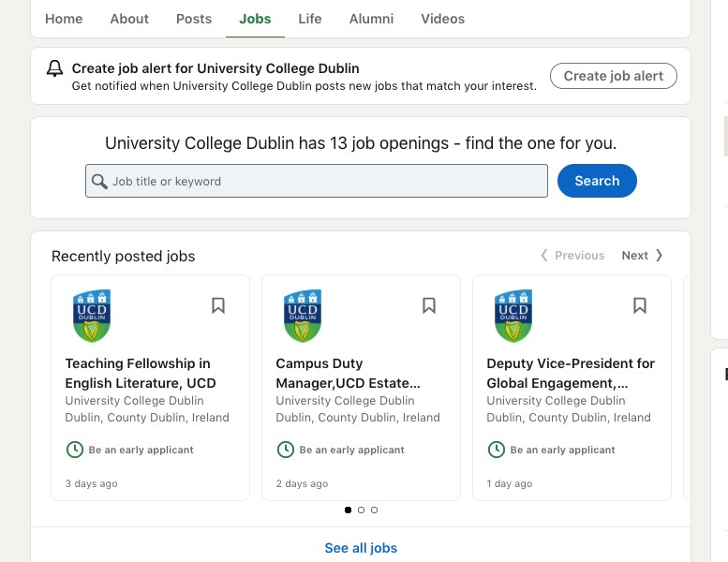
Task: Open the See all jobs link
Action: click(x=361, y=548)
